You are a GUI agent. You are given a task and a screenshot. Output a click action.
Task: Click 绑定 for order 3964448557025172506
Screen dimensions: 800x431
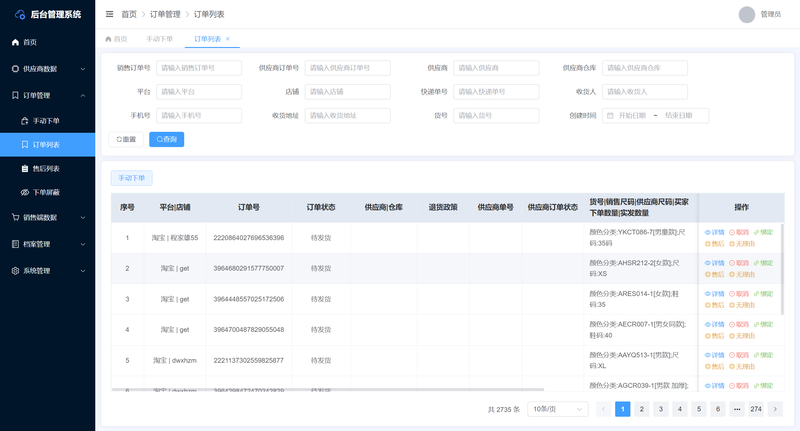(763, 294)
